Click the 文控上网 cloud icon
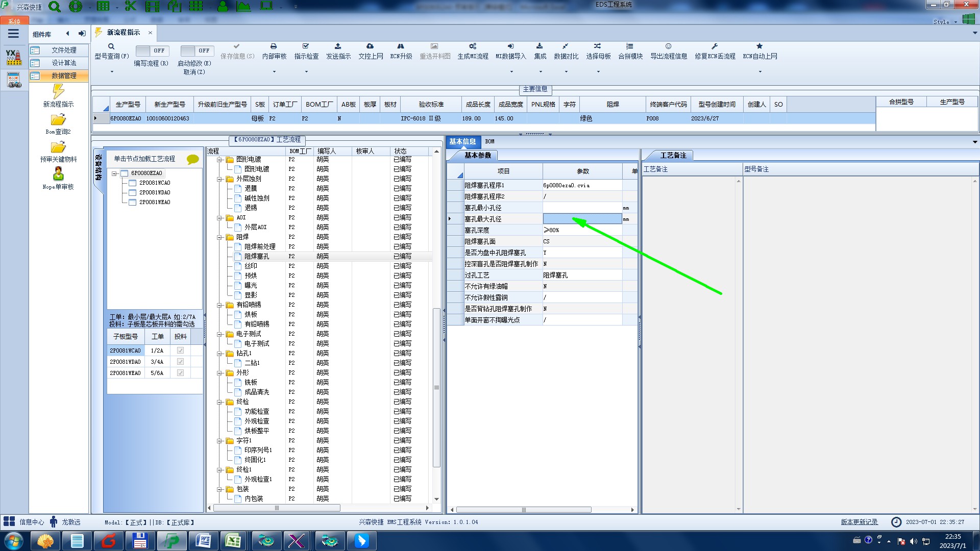The width and height of the screenshot is (980, 551). click(370, 46)
